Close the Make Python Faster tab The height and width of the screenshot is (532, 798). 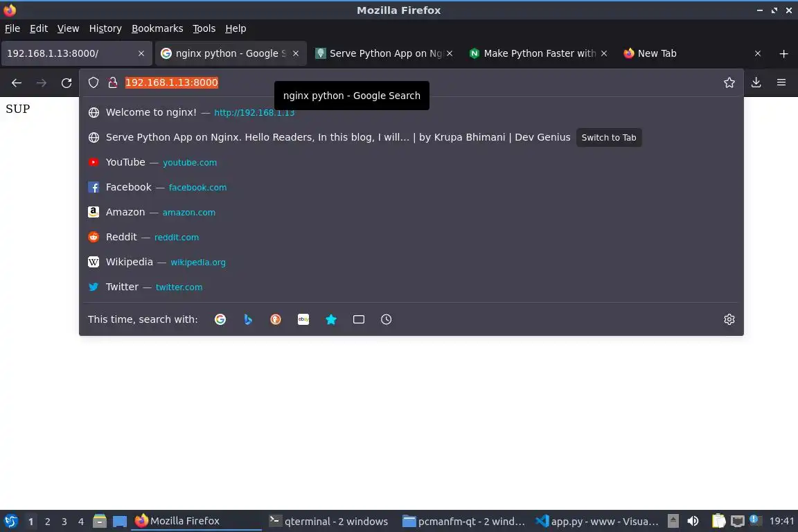pyautogui.click(x=603, y=53)
